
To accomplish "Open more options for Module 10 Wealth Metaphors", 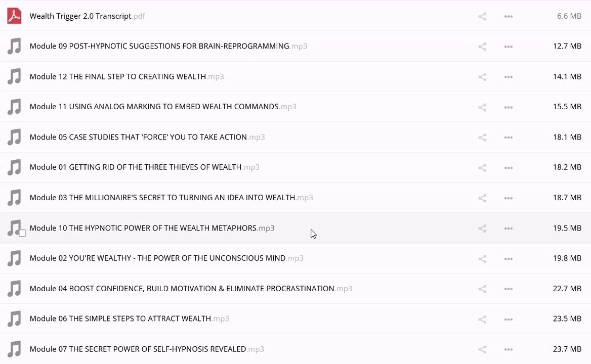I will point(509,229).
